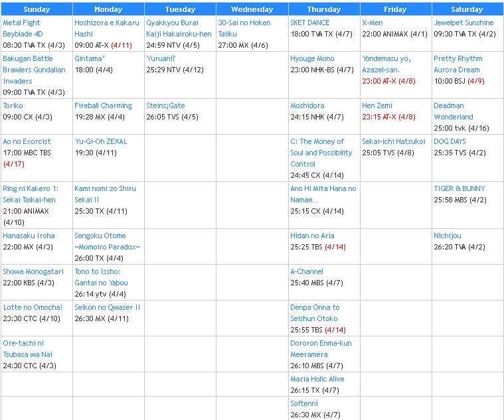This screenshot has height=420, width=504.
Task: Open the Hyouge Mono link
Action: pos(312,59)
